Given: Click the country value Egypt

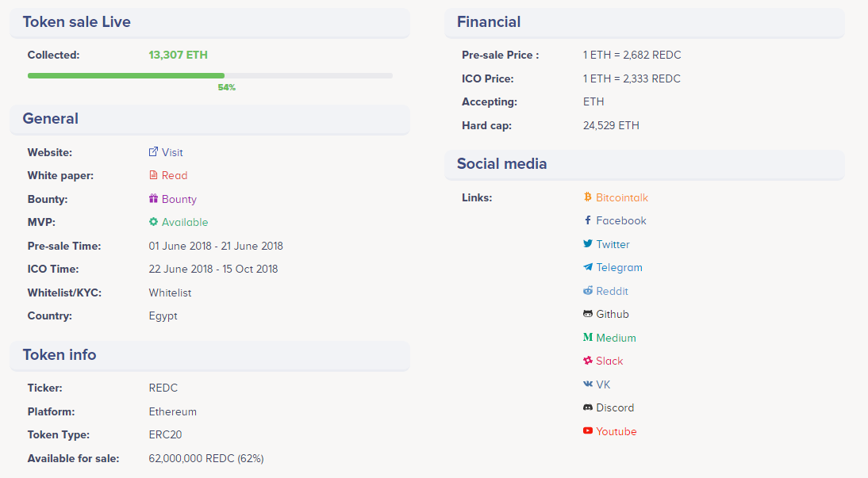Looking at the screenshot, I should 163,316.
